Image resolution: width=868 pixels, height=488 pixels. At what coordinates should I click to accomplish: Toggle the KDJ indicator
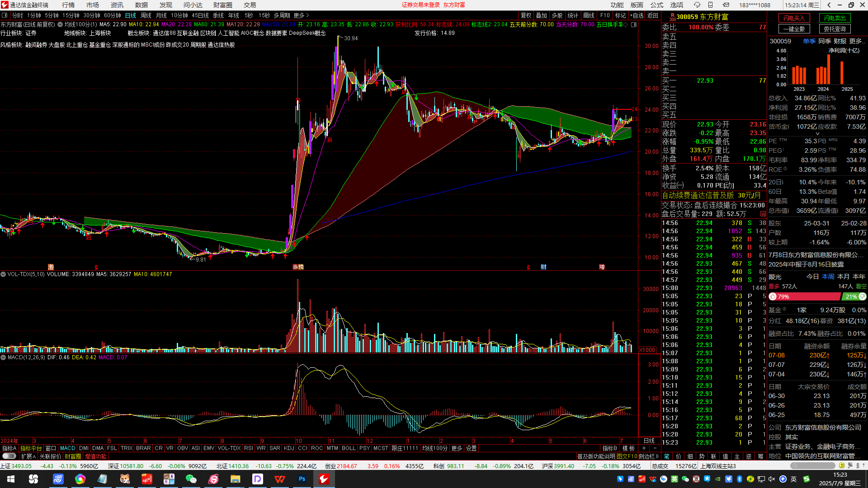coord(289,448)
